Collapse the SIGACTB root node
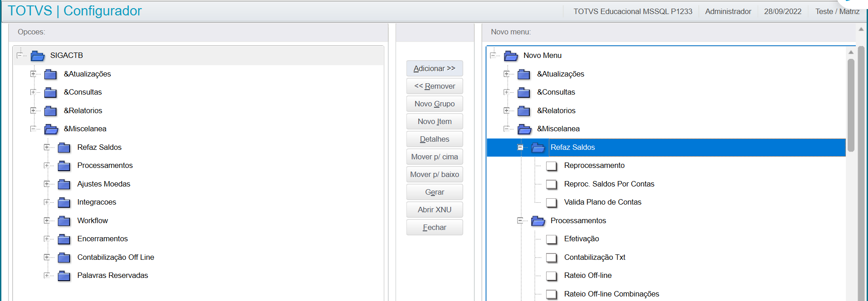Viewport: 868px width, 301px height. coord(19,55)
